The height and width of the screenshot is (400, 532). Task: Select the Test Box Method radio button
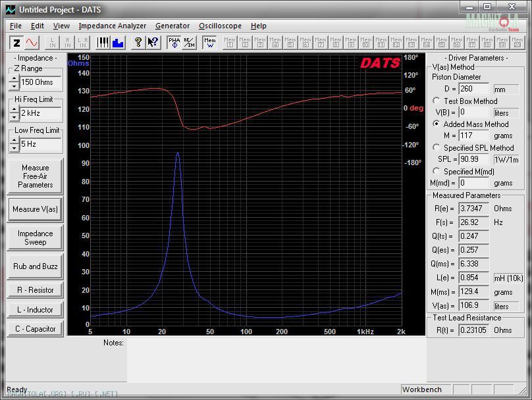coord(437,101)
